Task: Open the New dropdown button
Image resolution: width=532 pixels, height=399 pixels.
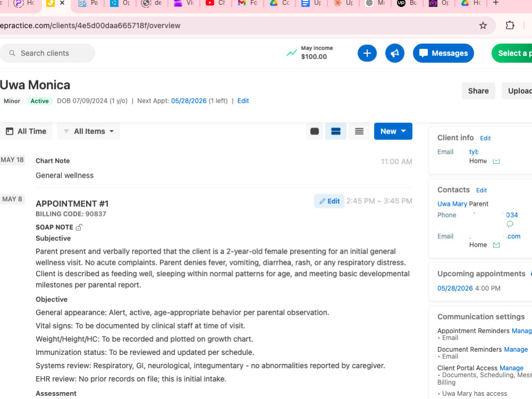Action: coord(393,131)
